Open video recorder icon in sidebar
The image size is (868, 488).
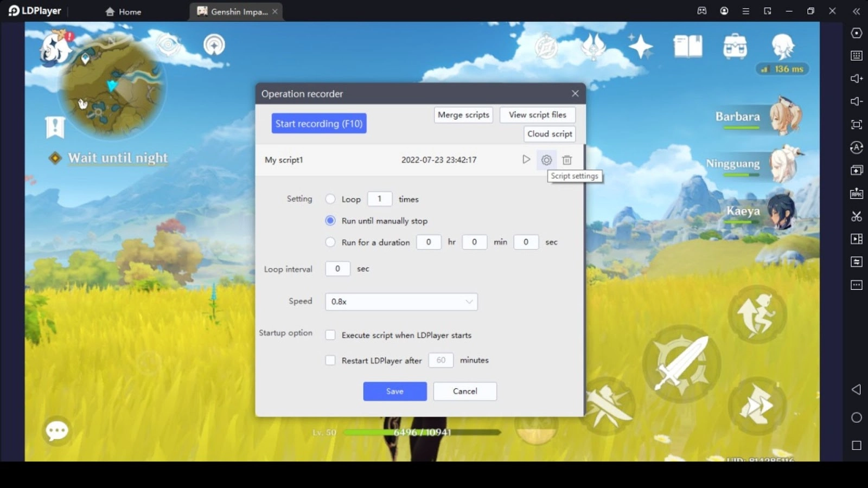click(857, 239)
